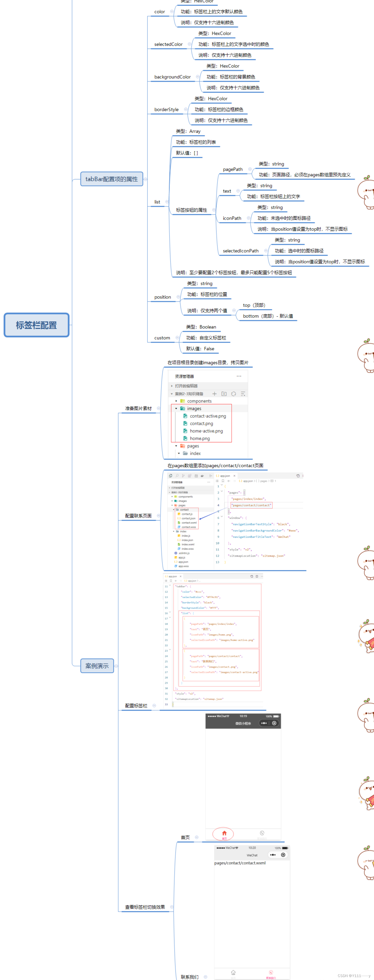The image size is (374, 980).
Task: Click the new file plus icon in the larger explorer panel
Action: point(214,394)
